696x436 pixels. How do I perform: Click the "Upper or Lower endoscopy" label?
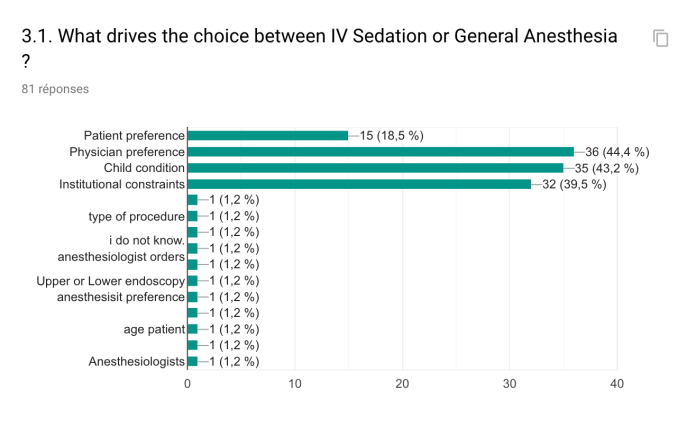[x=110, y=281]
